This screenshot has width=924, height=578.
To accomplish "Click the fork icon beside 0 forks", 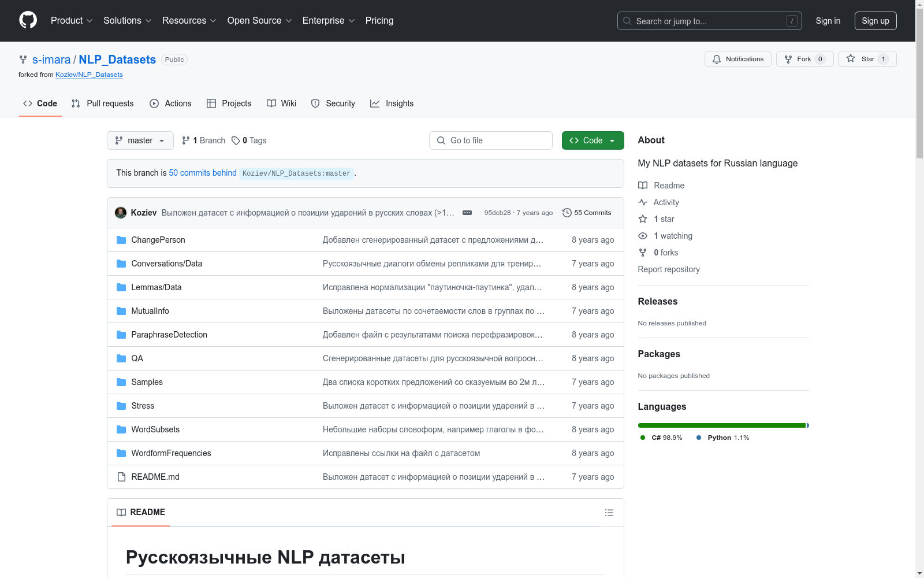I will click(x=643, y=253).
